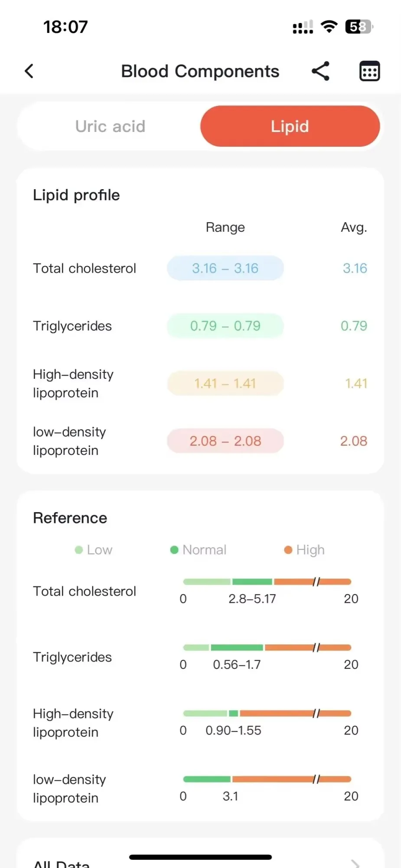The image size is (401, 868).
Task: Tap low-density lipoprotein reference bar
Action: click(x=267, y=779)
